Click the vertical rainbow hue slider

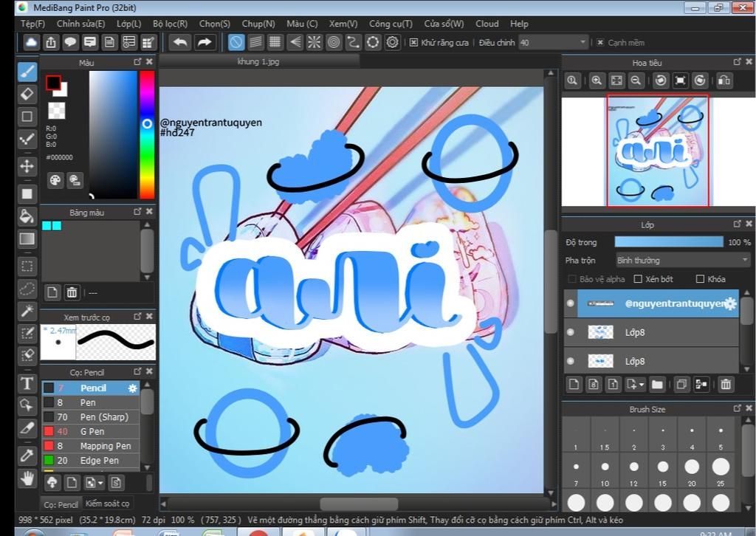(147, 135)
